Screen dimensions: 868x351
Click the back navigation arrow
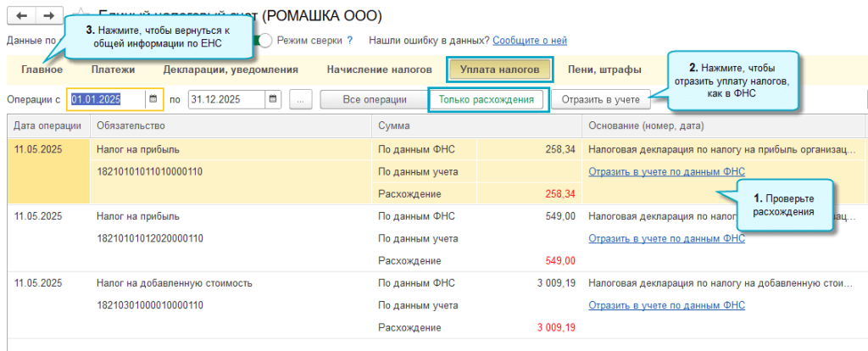click(19, 16)
